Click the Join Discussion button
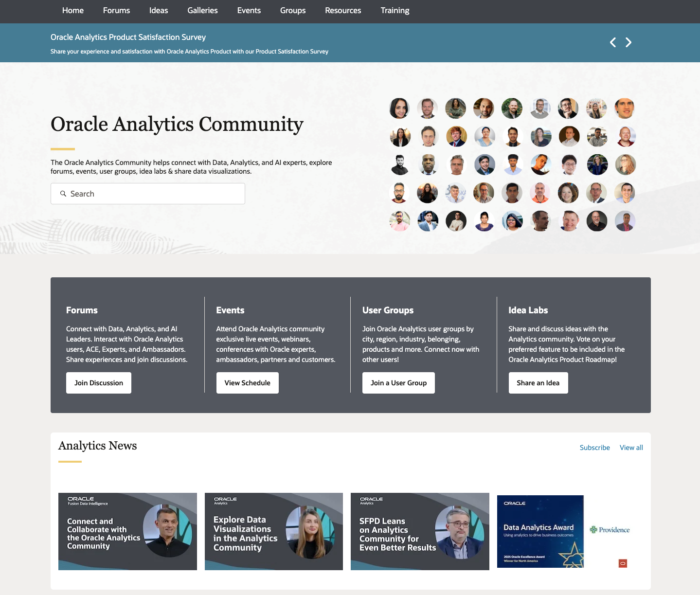Image resolution: width=700 pixels, height=595 pixels. click(x=99, y=383)
